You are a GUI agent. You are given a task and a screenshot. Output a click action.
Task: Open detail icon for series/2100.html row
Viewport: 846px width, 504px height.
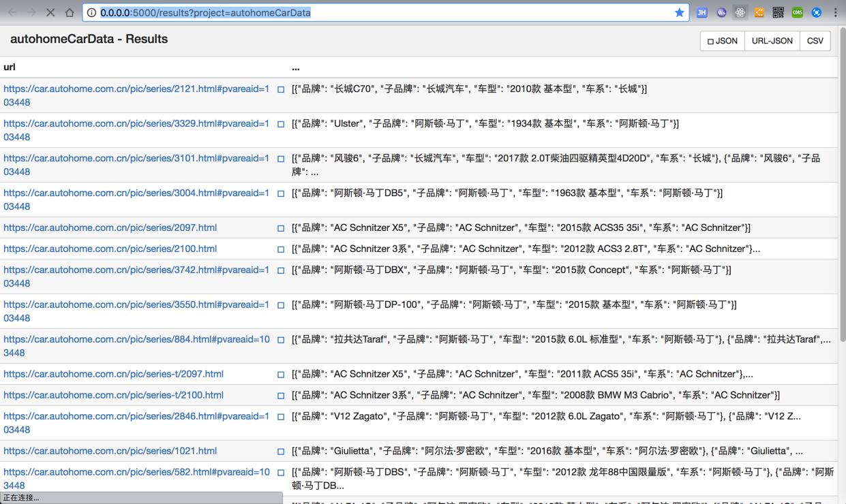pyautogui.click(x=281, y=249)
